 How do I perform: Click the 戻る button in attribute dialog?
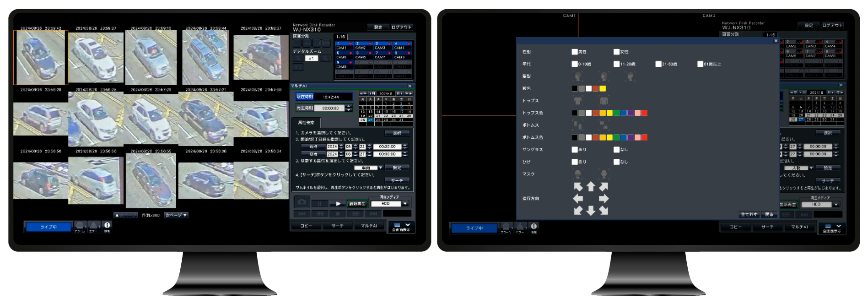(x=769, y=214)
